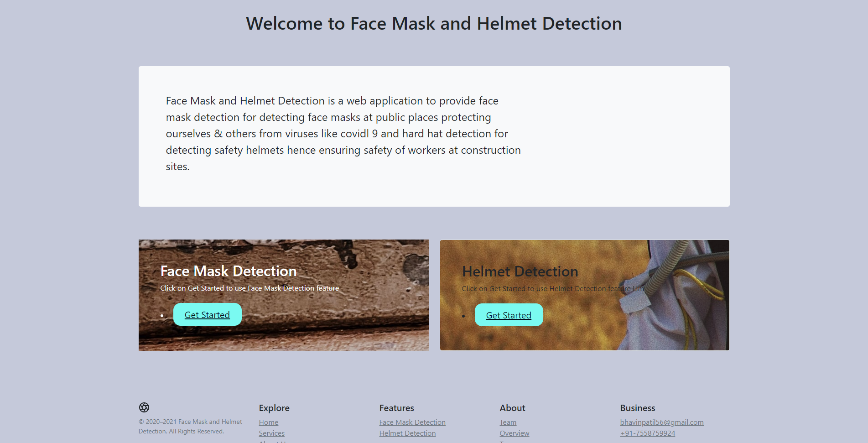Screen dimensions: 868x443
Task: Click 'Click on Get Started to use Helmet' text
Action: [553, 289]
